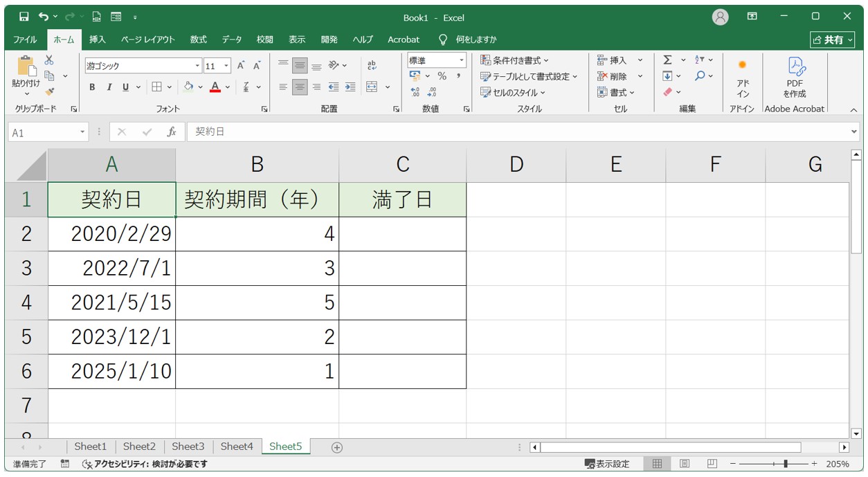
Task: Switch to the Sheet3 worksheet tab
Action: pyautogui.click(x=188, y=447)
